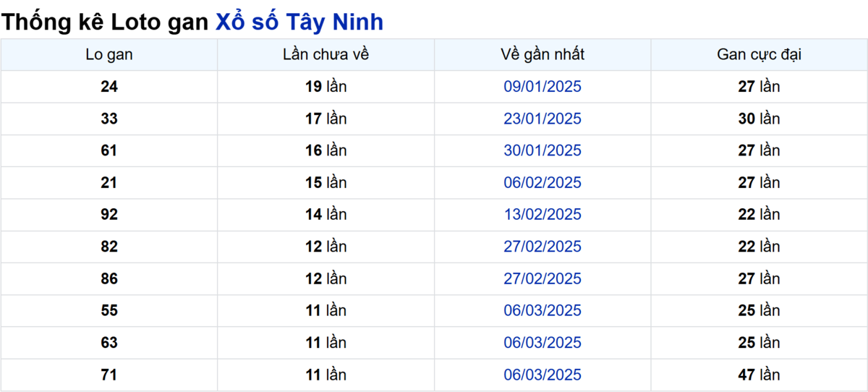868x392 pixels.
Task: Click the 47 lần maximum cell
Action: (x=759, y=375)
